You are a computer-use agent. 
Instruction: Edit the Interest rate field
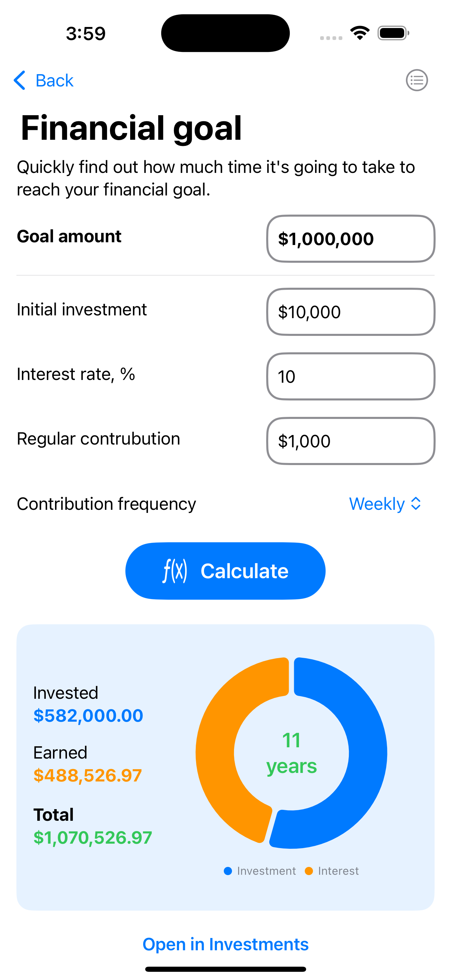350,377
